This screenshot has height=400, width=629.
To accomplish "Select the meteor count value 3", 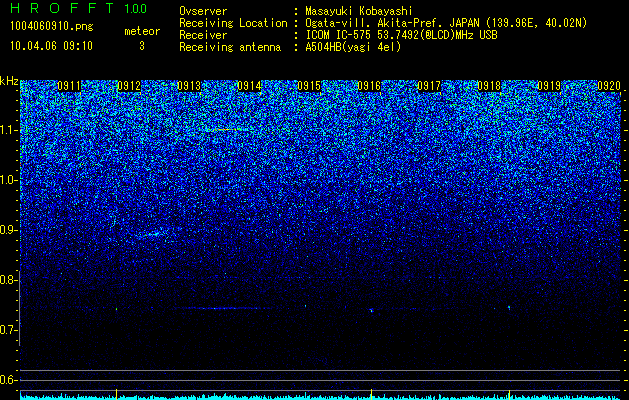I will pyautogui.click(x=142, y=46).
